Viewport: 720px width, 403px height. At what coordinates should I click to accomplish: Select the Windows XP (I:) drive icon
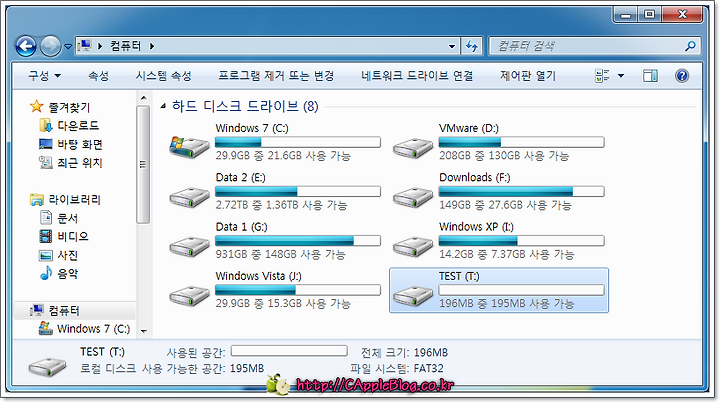pyautogui.click(x=412, y=246)
